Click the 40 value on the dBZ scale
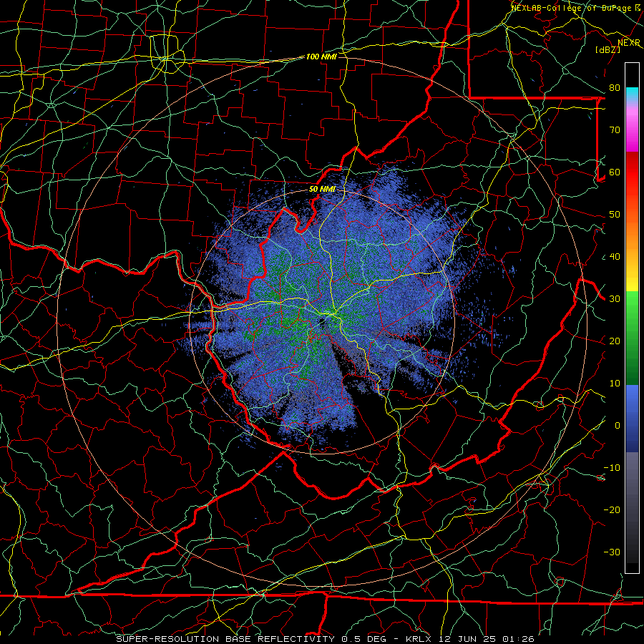 (615, 257)
